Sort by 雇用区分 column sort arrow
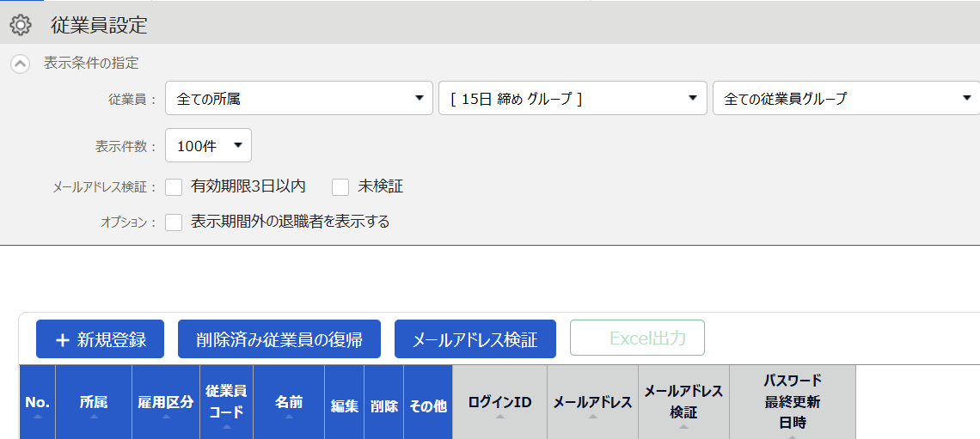Image resolution: width=980 pixels, height=439 pixels. (166, 416)
